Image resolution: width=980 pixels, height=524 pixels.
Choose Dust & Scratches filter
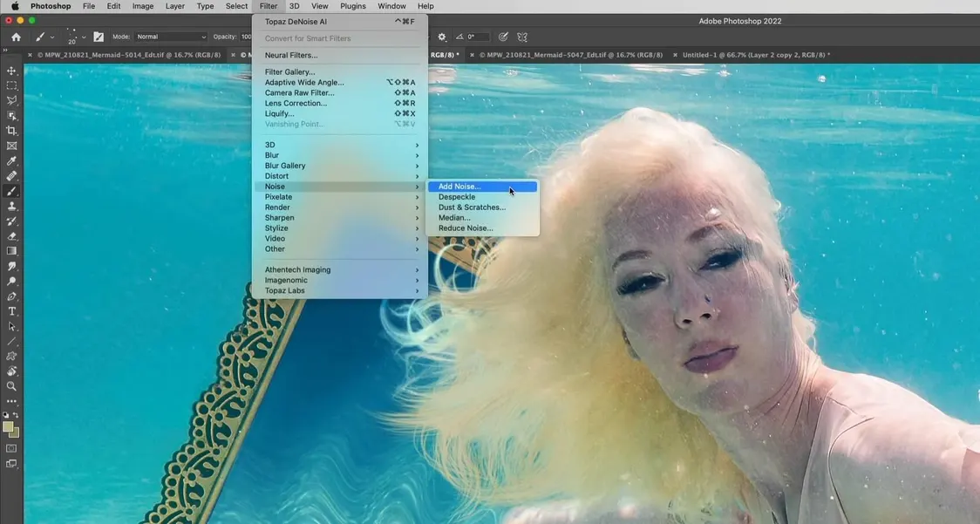point(482,208)
